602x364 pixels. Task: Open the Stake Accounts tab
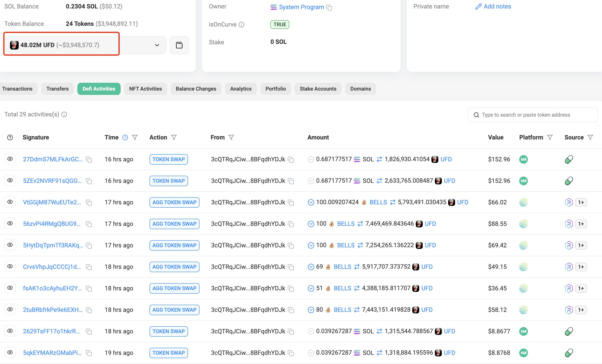pos(318,89)
